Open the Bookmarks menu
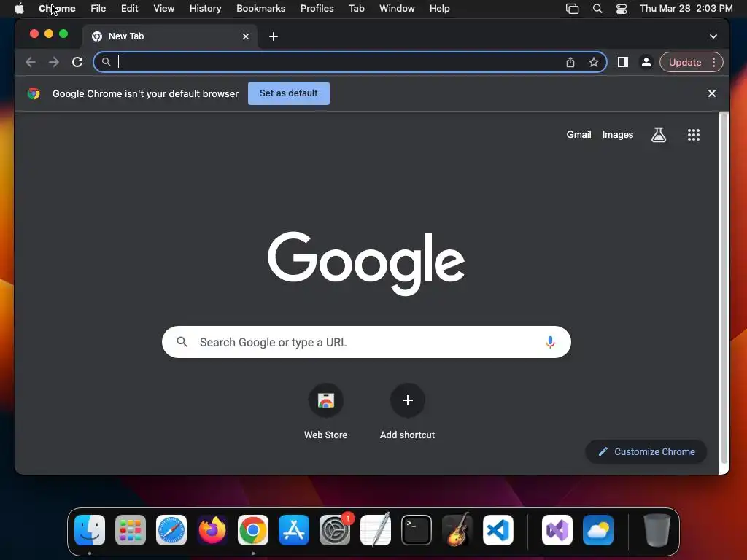This screenshot has height=560, width=747. tap(261, 9)
